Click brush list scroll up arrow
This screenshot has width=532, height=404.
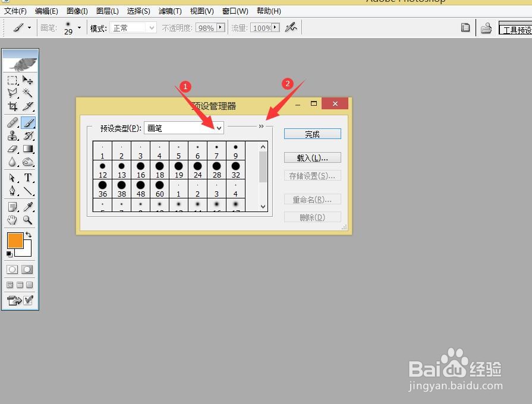click(263, 147)
